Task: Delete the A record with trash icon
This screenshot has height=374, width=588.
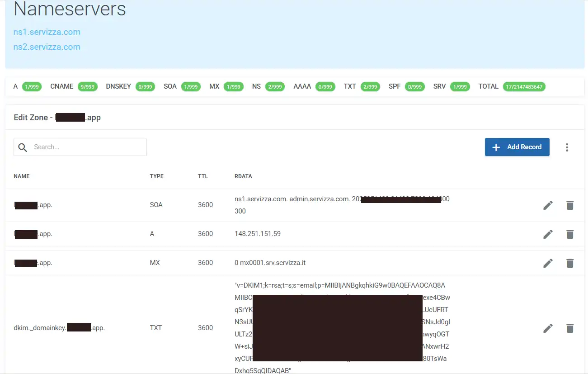Action: pyautogui.click(x=570, y=234)
